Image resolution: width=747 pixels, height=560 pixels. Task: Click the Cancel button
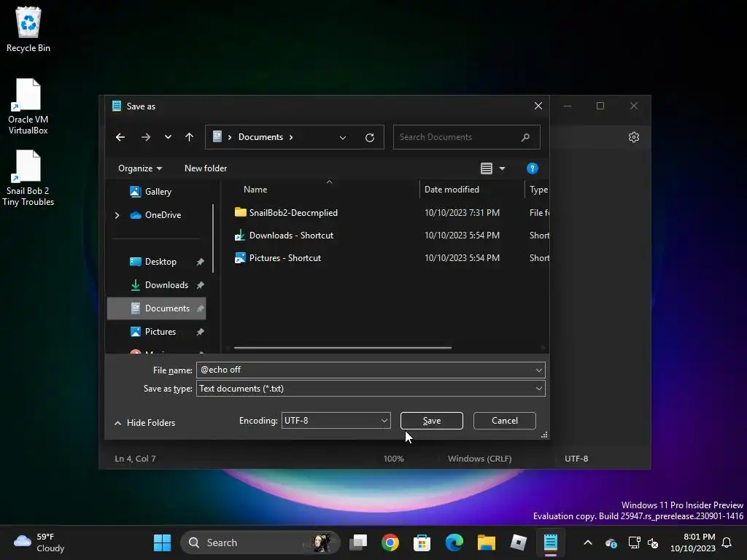point(505,421)
